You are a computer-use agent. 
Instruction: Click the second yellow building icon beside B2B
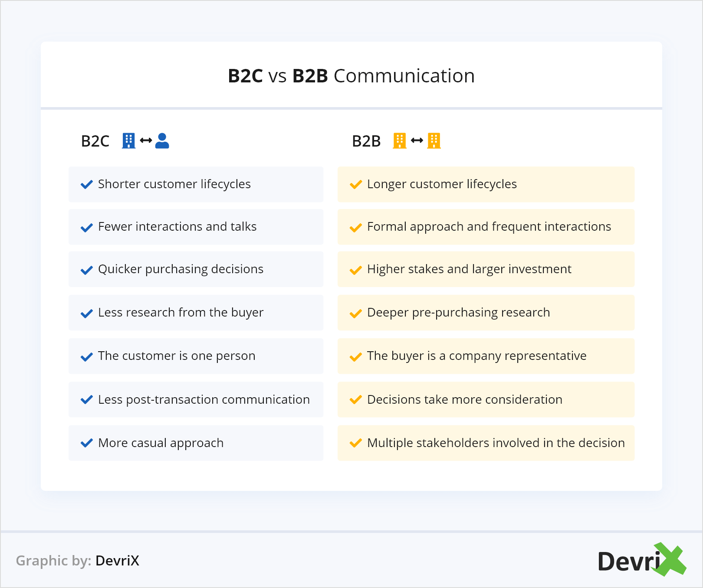434,140
